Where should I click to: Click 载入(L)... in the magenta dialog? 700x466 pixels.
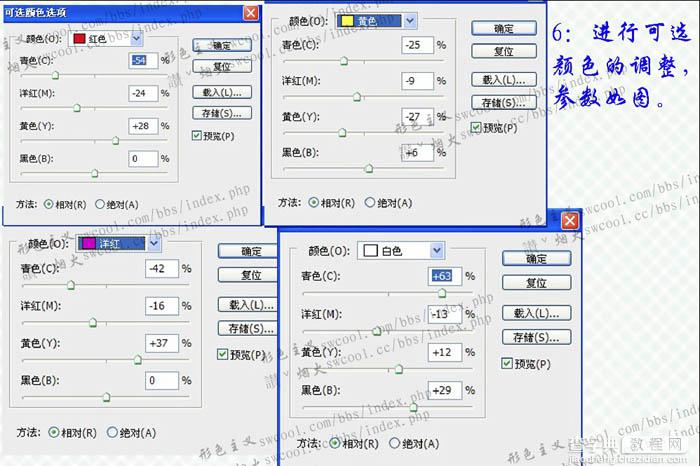[244, 304]
